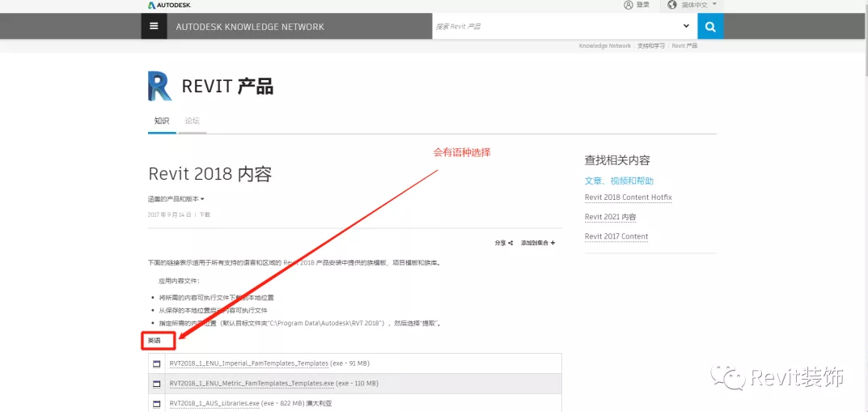868x412 pixels.
Task: Expand 涵盖的产品和版本 products and versions
Action: pos(176,199)
